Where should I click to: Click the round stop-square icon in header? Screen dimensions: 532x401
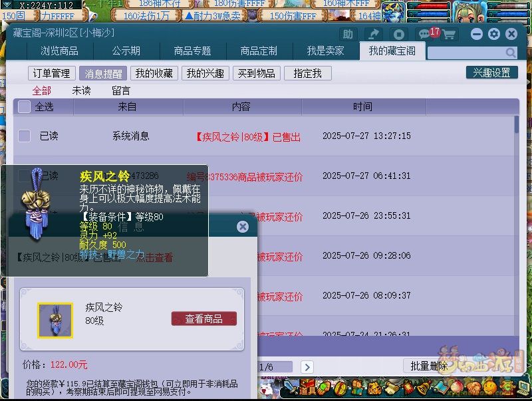click(398, 35)
